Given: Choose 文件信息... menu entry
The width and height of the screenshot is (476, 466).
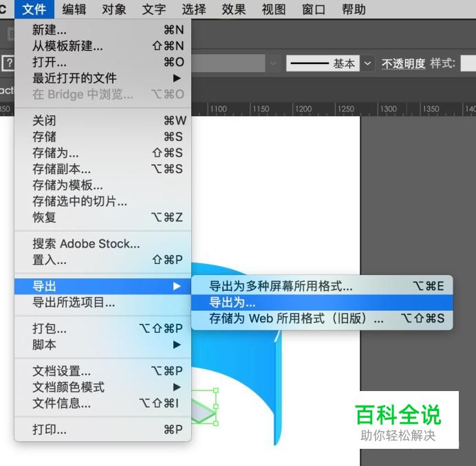Looking at the screenshot, I should click(x=103, y=403).
